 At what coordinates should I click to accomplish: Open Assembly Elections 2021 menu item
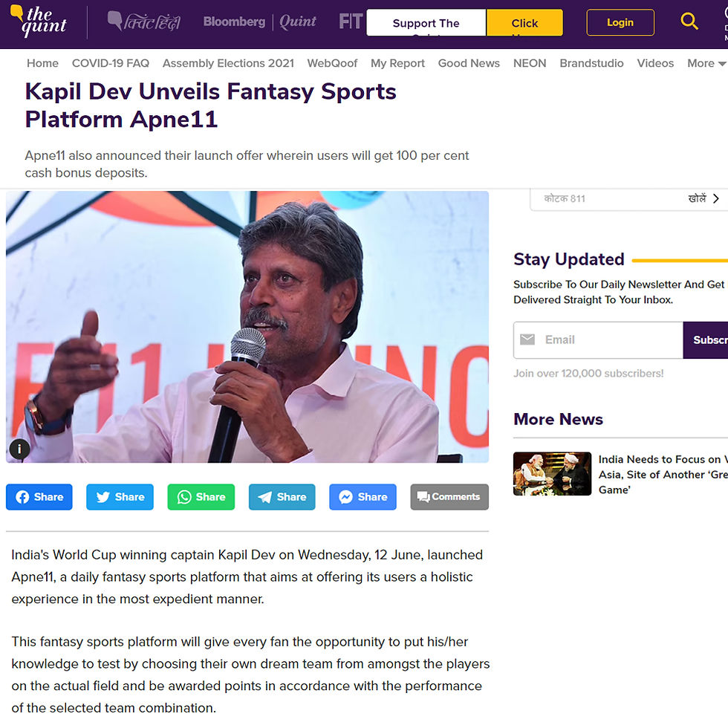[228, 63]
